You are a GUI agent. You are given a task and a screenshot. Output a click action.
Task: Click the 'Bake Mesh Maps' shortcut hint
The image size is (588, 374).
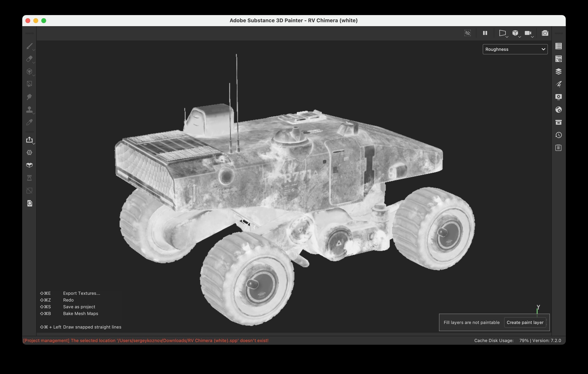(x=81, y=313)
